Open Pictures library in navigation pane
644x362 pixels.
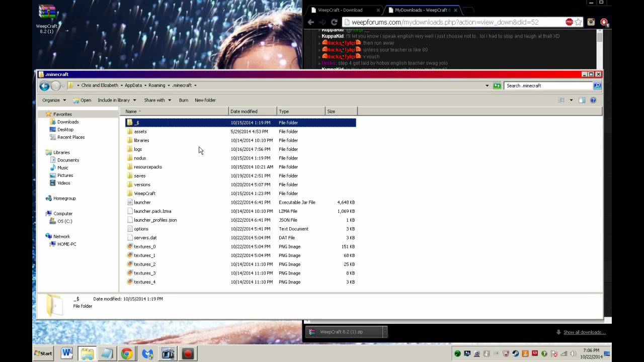coord(65,175)
